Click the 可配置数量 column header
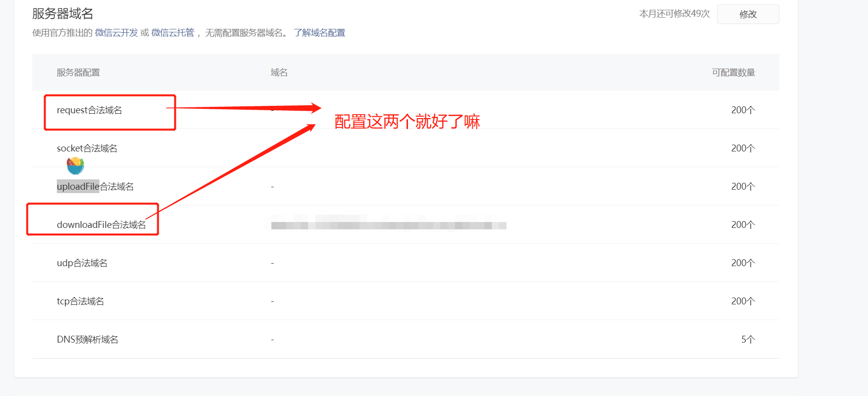The height and width of the screenshot is (396, 868). tap(733, 73)
